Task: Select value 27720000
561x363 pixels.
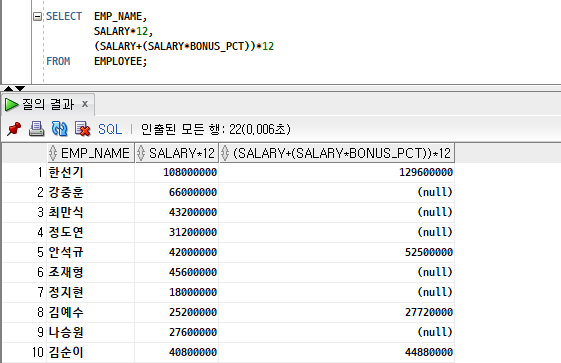Action: 337,313
